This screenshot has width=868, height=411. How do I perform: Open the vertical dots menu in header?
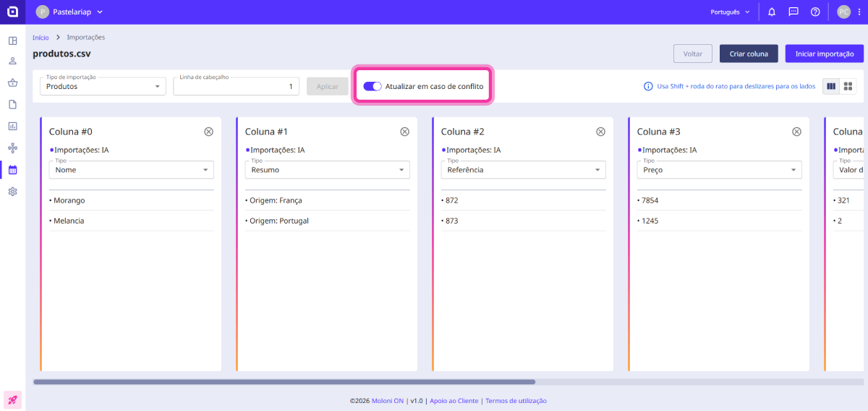[x=859, y=12]
